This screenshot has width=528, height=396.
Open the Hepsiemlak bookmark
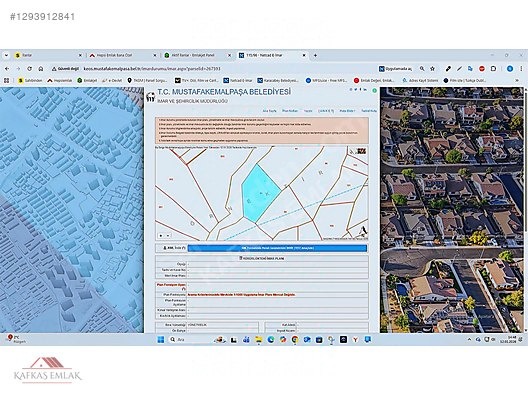[x=60, y=80]
